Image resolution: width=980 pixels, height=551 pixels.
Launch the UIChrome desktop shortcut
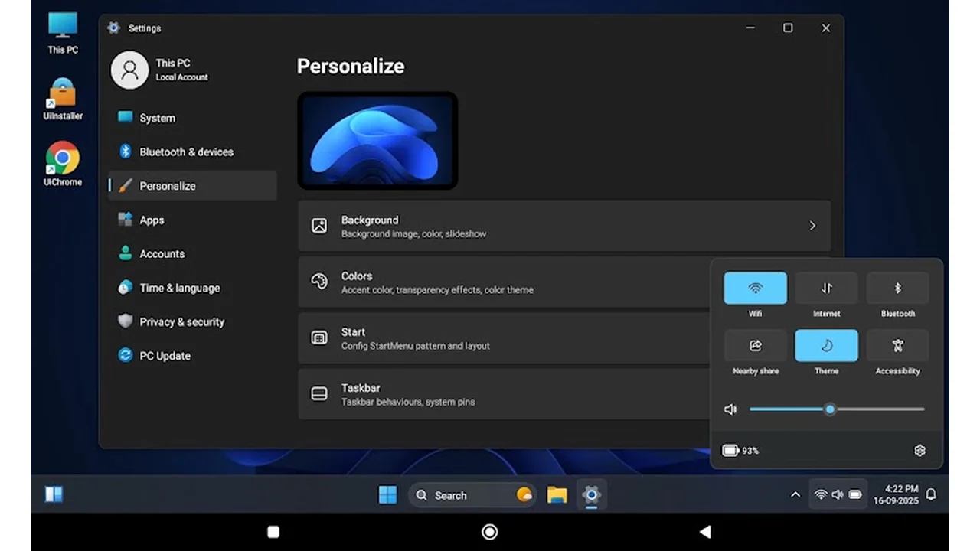pos(63,165)
